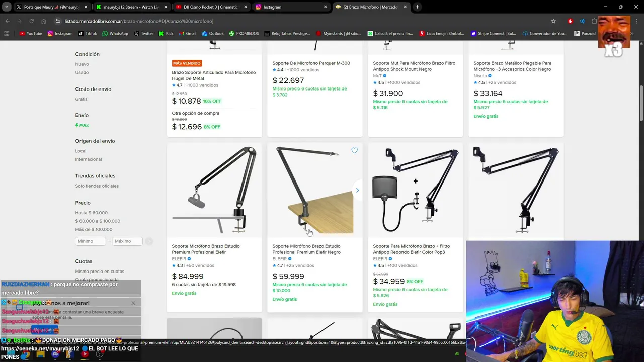This screenshot has height=362, width=644.
Task: Close the survey popup with the X
Action: [x=133, y=303]
